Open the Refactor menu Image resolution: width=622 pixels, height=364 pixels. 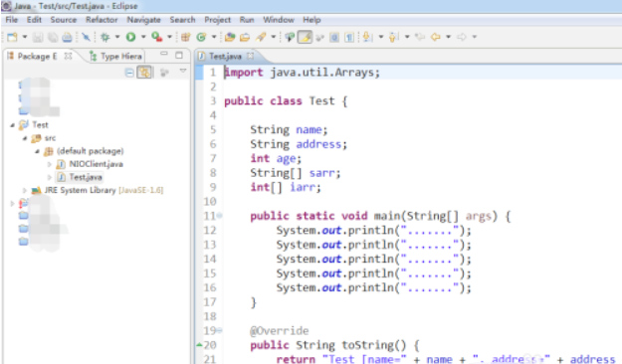click(102, 20)
